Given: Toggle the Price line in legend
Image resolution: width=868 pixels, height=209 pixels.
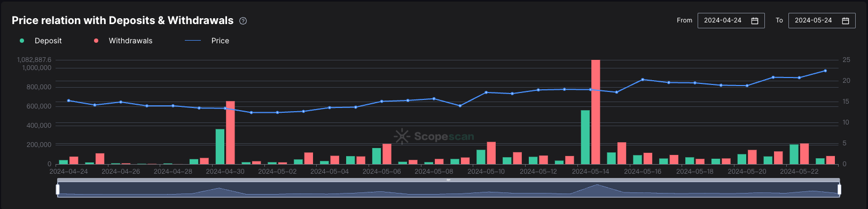Looking at the screenshot, I should (207, 41).
